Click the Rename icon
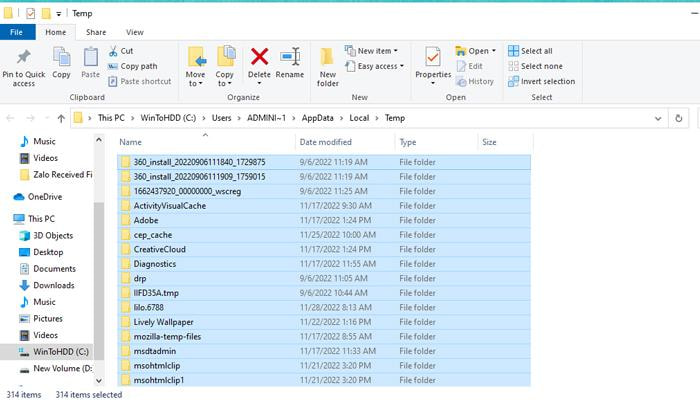Screen dimensions: 700x400 click(290, 57)
